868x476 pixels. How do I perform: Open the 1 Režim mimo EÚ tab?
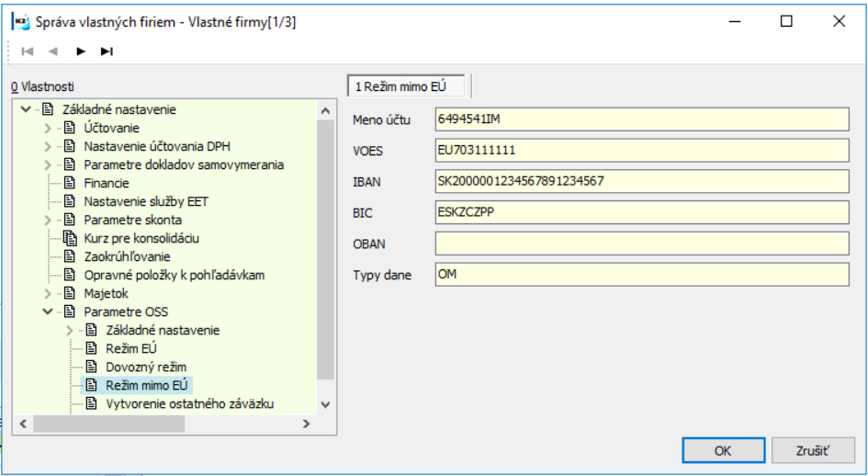pos(406,86)
